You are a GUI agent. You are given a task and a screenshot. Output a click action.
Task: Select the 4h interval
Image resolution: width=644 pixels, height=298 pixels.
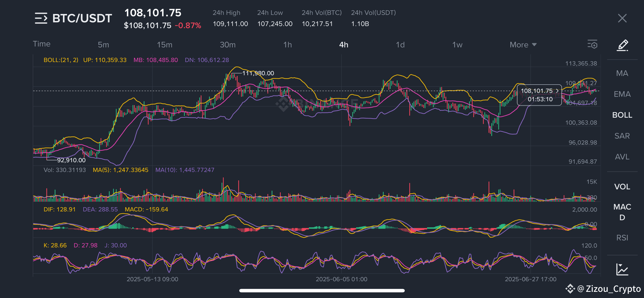coord(344,45)
